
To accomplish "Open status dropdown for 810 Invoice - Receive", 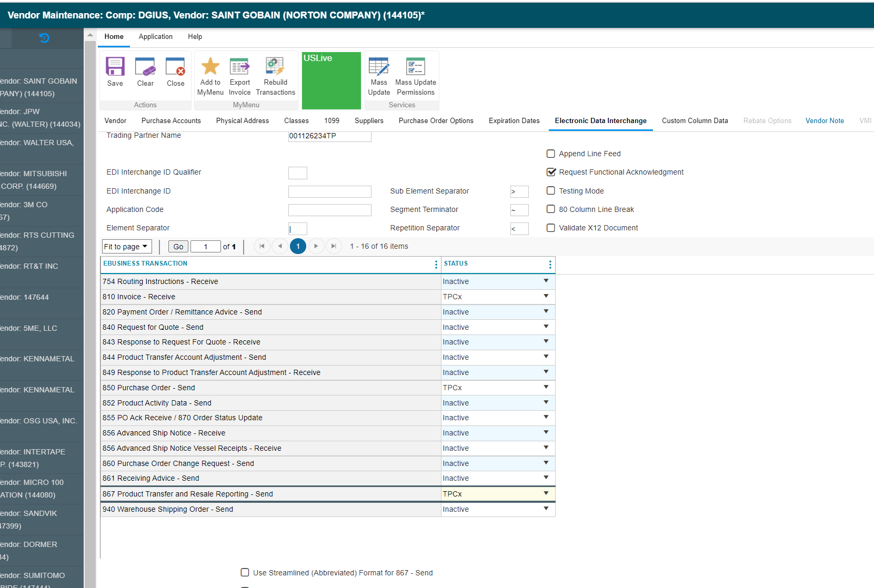I will [546, 297].
